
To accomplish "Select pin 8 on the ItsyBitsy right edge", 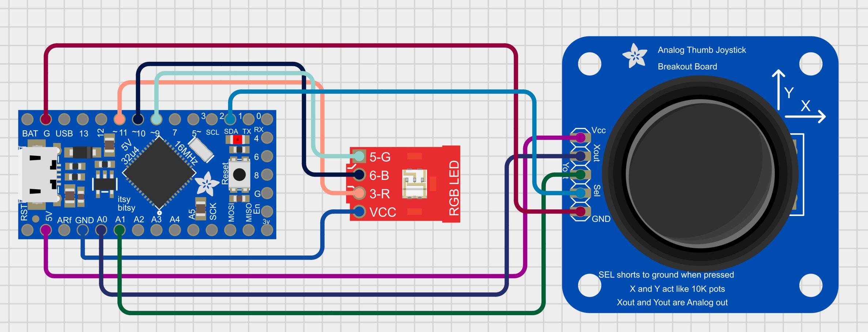I will coord(267,175).
